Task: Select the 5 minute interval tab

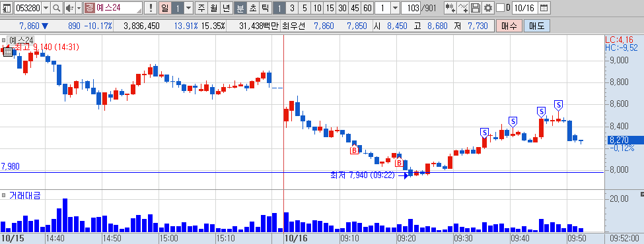Action: pos(304,7)
